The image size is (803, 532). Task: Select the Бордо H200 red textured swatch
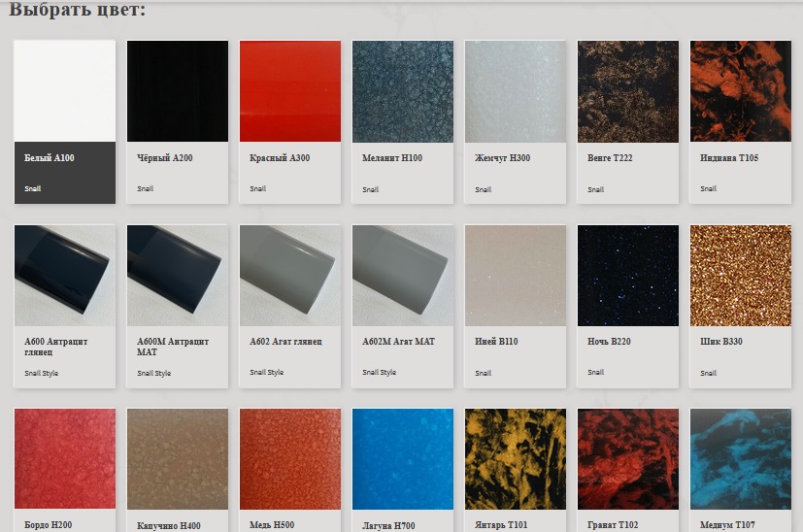click(65, 458)
